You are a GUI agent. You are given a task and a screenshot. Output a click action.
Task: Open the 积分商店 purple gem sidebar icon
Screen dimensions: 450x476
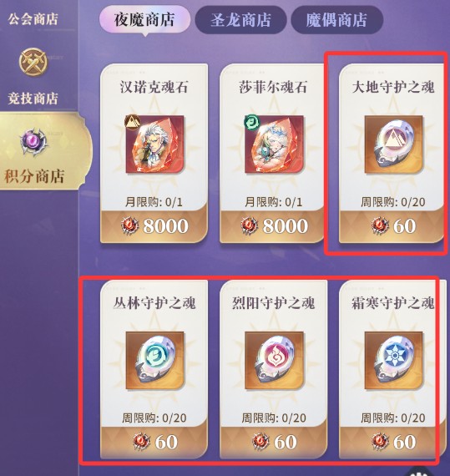click(33, 142)
